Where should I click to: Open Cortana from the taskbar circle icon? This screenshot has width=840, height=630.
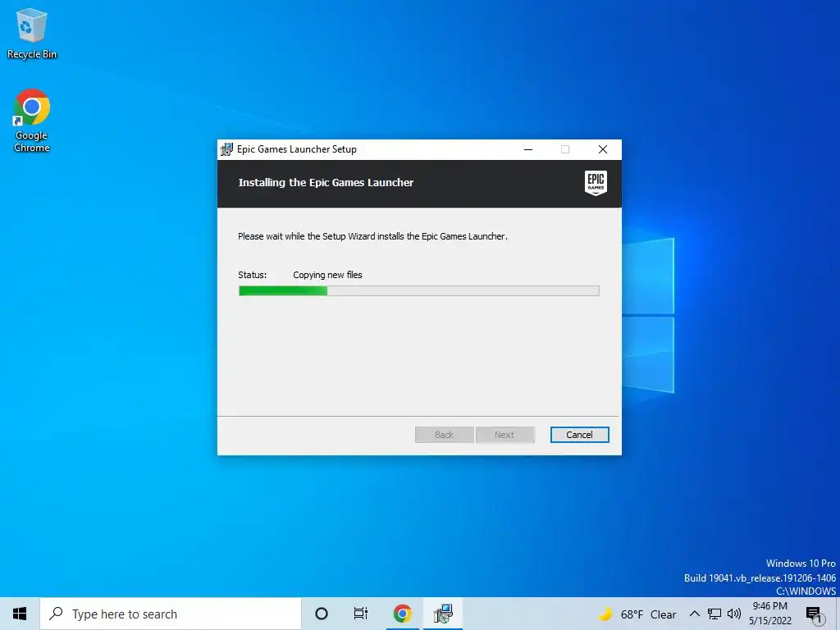[x=322, y=614]
